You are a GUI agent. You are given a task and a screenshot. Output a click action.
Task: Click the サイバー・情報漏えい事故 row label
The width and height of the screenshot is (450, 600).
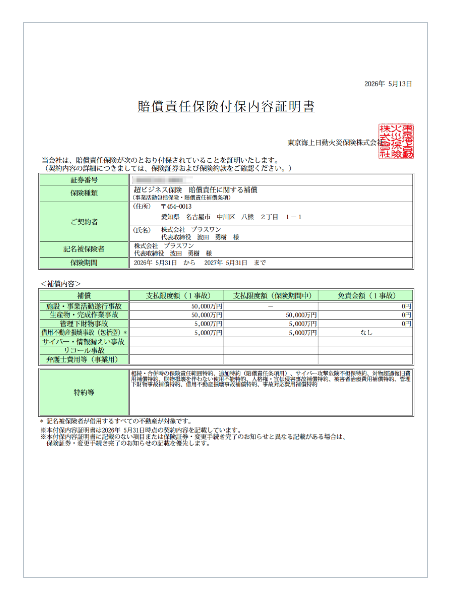pyautogui.click(x=84, y=342)
